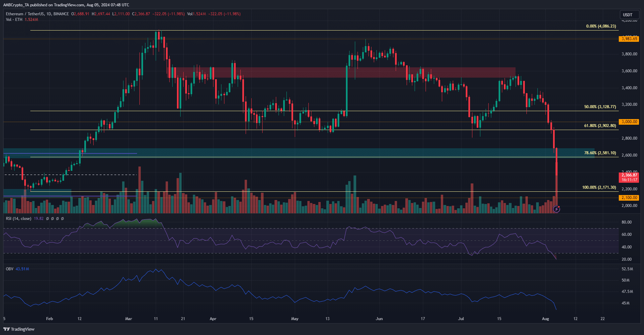644x335 pixels.
Task: Click the 3,800.00 level on price axis
Action: (629, 54)
